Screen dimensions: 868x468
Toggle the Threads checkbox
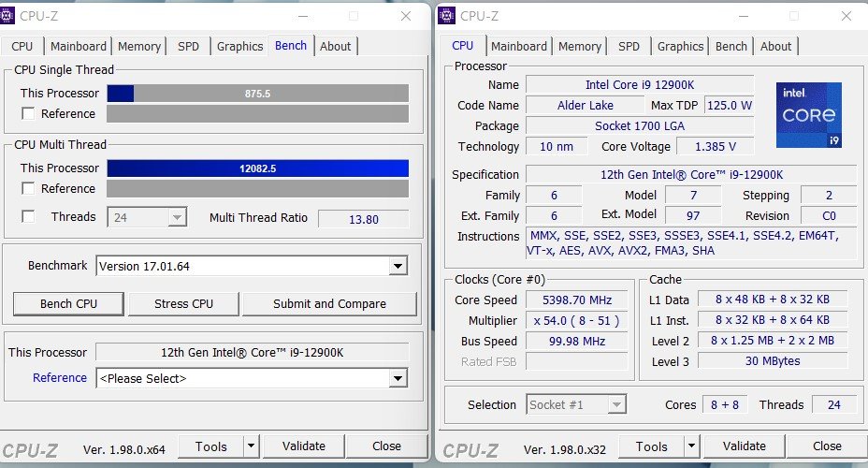click(28, 216)
